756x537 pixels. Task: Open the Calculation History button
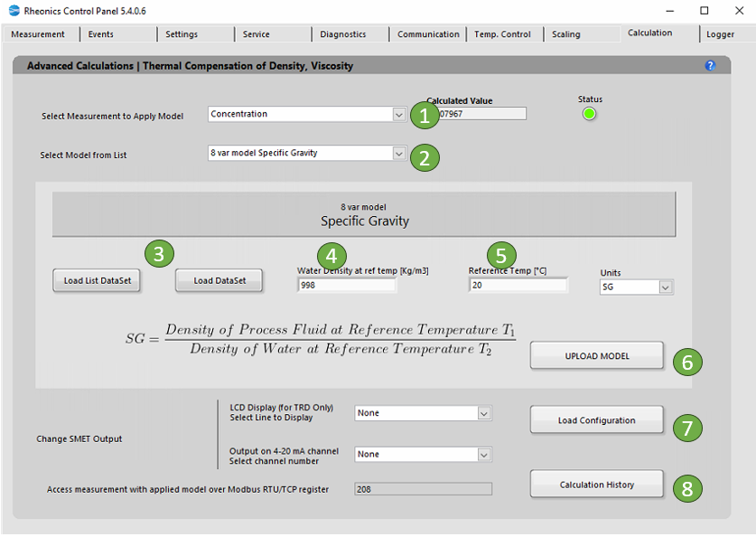(597, 485)
